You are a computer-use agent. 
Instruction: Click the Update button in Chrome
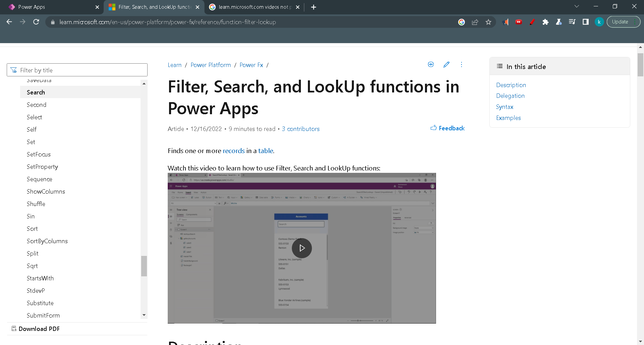pyautogui.click(x=623, y=22)
